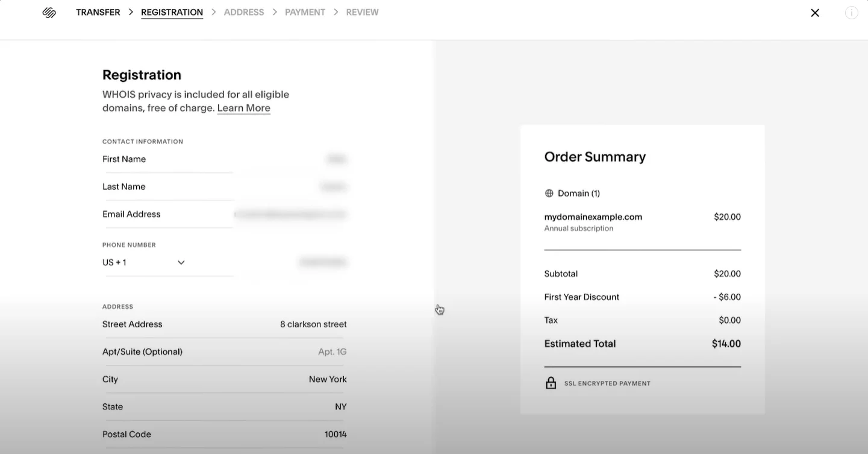Screen dimensions: 868x454
Task: Click the globe icon beside Domain (1)
Action: click(x=549, y=194)
